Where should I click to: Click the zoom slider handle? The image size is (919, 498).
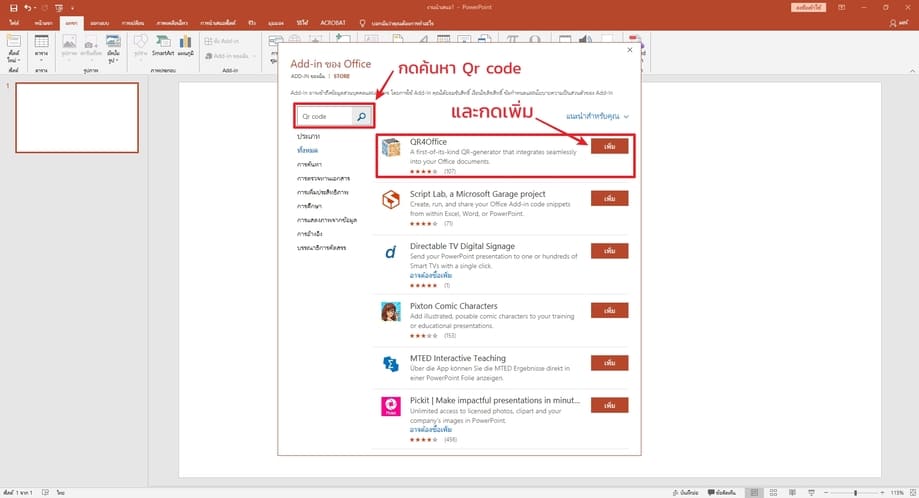(x=855, y=493)
